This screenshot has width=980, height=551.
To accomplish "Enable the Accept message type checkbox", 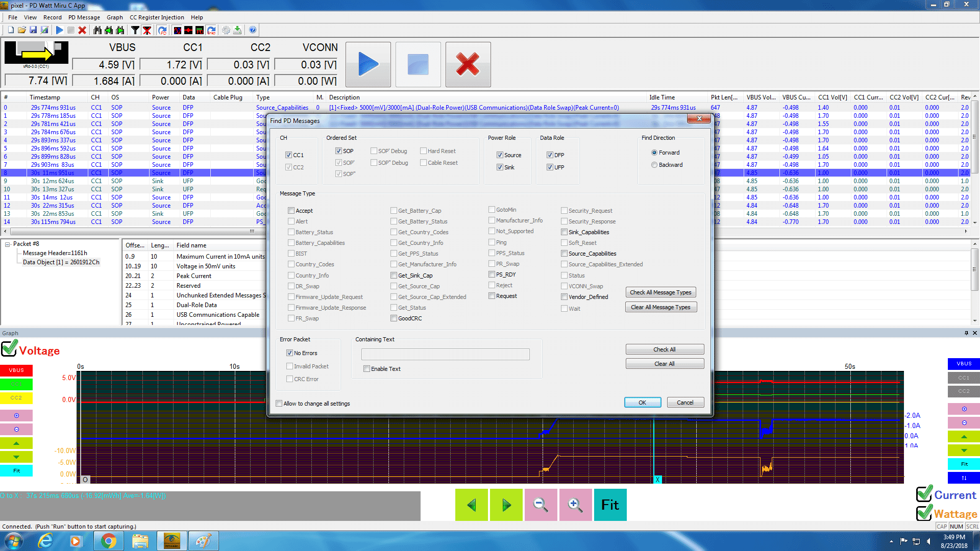I will coord(291,210).
